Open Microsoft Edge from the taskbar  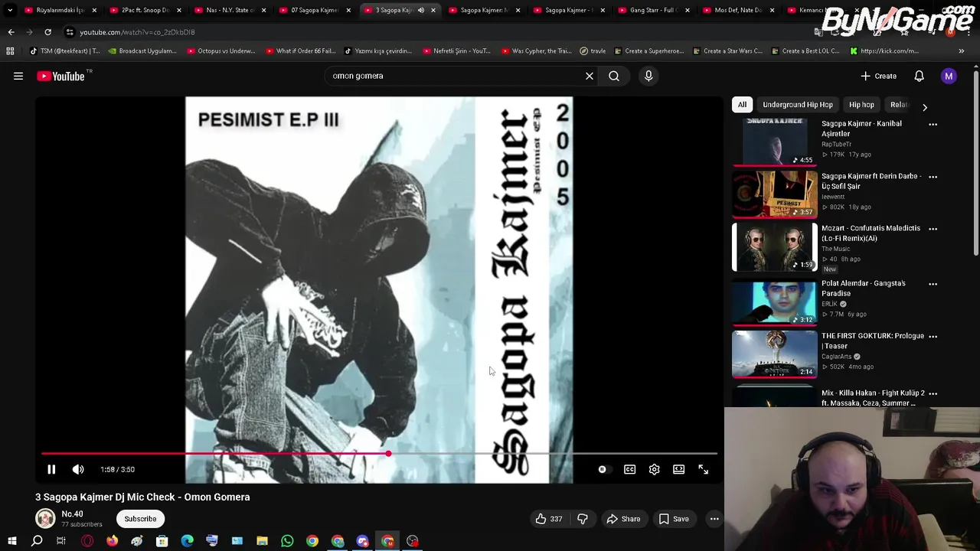[x=187, y=541]
